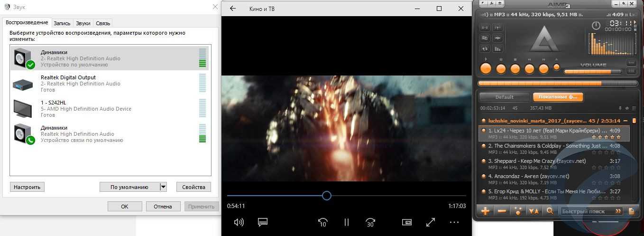The image size is (644, 236).
Task: Skip forward 30 seconds in the video
Action: point(370,222)
